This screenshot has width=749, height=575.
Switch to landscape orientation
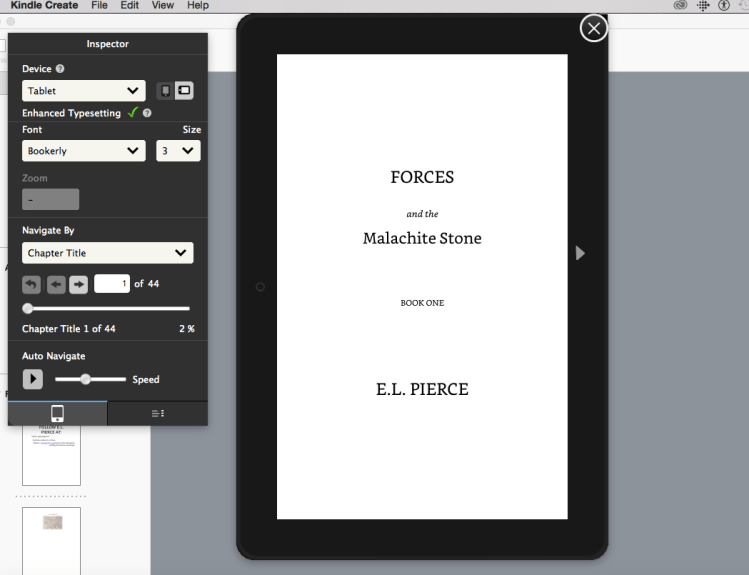tap(184, 90)
